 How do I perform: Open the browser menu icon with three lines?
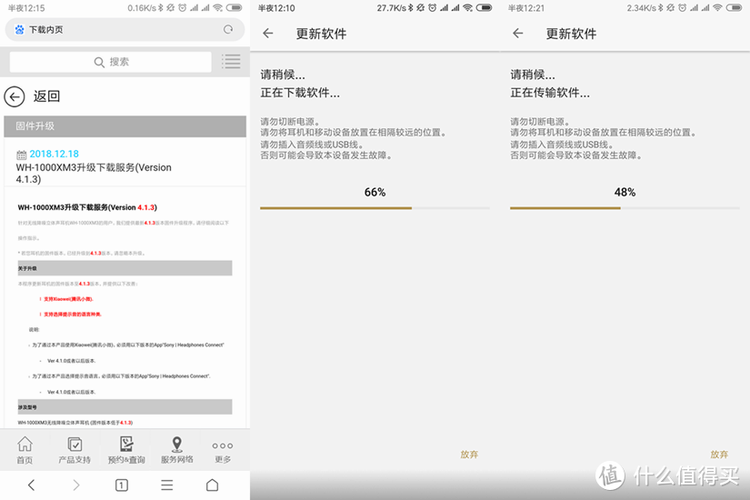click(167, 485)
